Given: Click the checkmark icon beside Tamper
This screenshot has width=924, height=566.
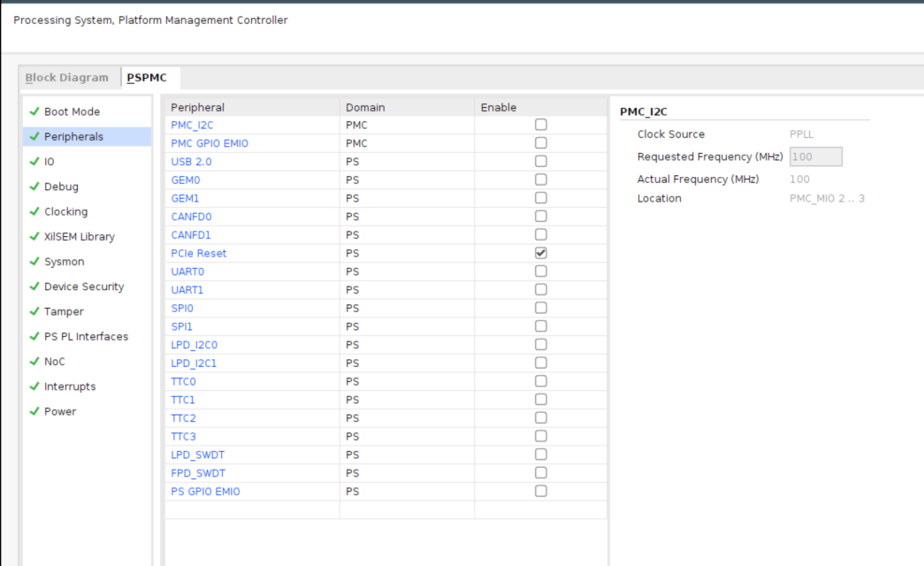Looking at the screenshot, I should click(34, 312).
